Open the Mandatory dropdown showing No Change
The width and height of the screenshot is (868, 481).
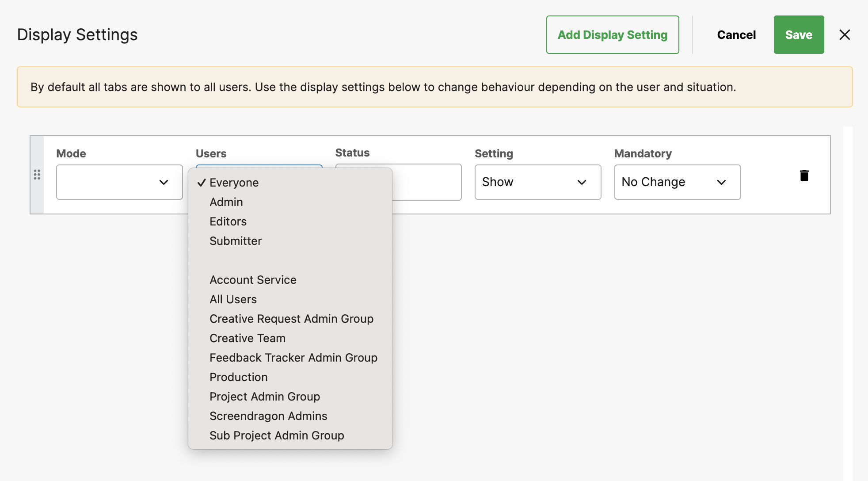coord(677,182)
